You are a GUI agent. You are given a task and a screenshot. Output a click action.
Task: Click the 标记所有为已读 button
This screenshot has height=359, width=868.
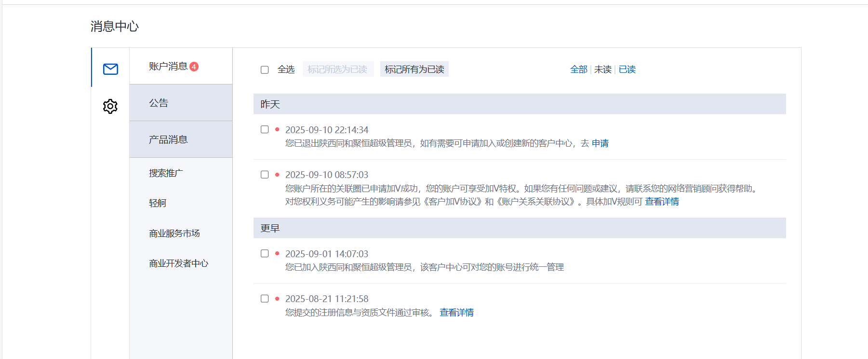coord(414,69)
